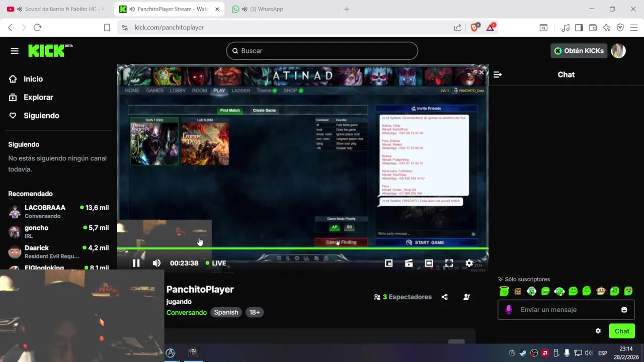Share the stream via share icon
Viewport: 644px width, 362px height.
tap(444, 297)
